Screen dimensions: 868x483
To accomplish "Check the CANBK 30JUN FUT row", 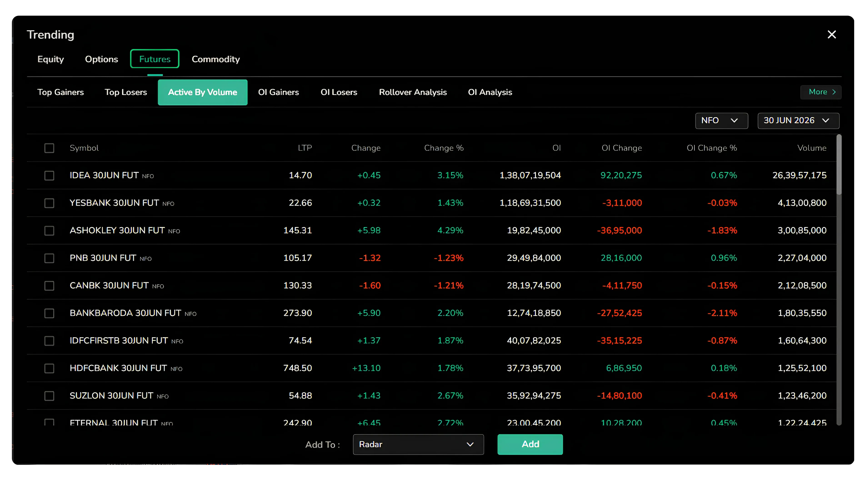I will coord(49,286).
